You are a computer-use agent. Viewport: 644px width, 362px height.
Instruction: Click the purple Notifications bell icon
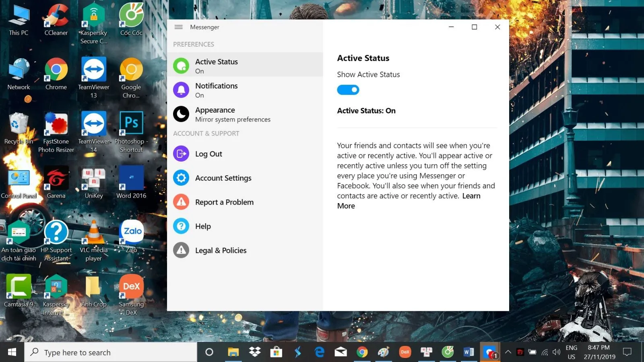(x=181, y=90)
